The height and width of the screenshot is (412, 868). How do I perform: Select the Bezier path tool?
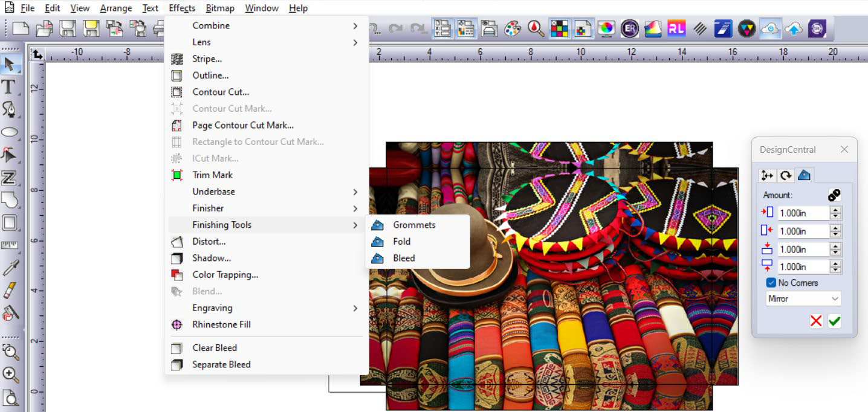point(10,109)
